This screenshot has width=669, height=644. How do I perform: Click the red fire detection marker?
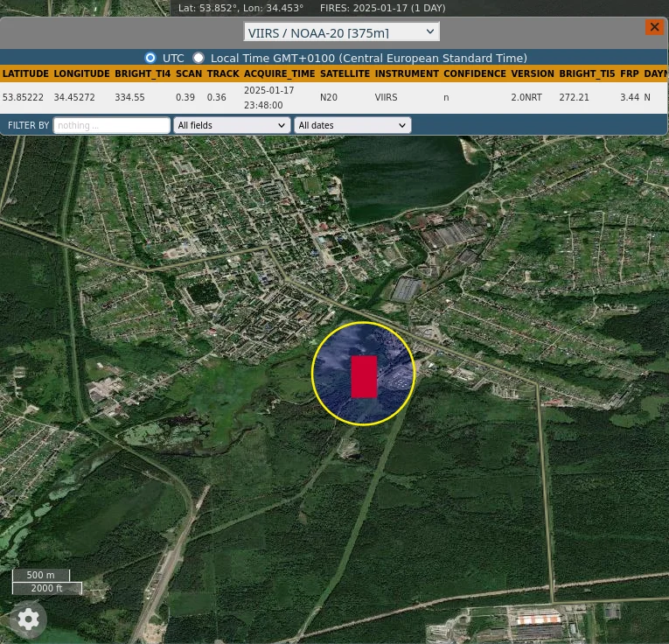coord(364,376)
